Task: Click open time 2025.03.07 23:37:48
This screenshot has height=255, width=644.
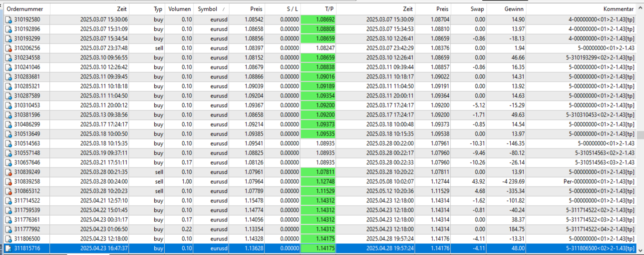Action: (104, 48)
